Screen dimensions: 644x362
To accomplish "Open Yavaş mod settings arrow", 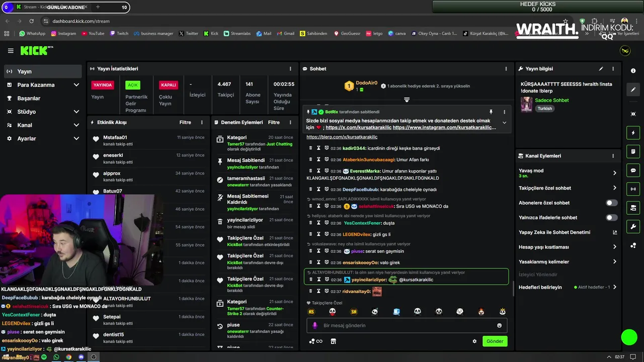I will pyautogui.click(x=614, y=173).
